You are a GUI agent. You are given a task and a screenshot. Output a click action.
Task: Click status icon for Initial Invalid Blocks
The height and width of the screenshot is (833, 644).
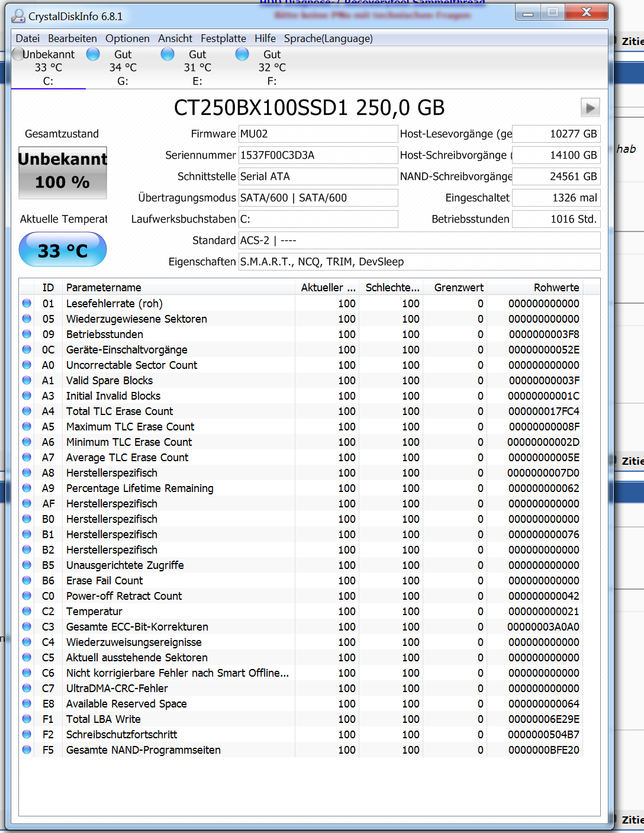coord(27,395)
